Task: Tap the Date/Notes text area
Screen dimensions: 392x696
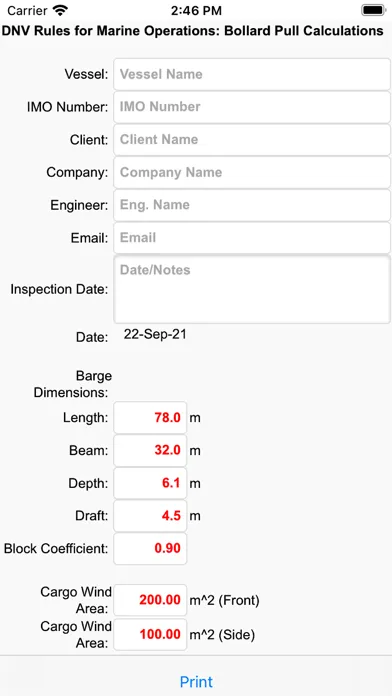Action: pyautogui.click(x=252, y=289)
